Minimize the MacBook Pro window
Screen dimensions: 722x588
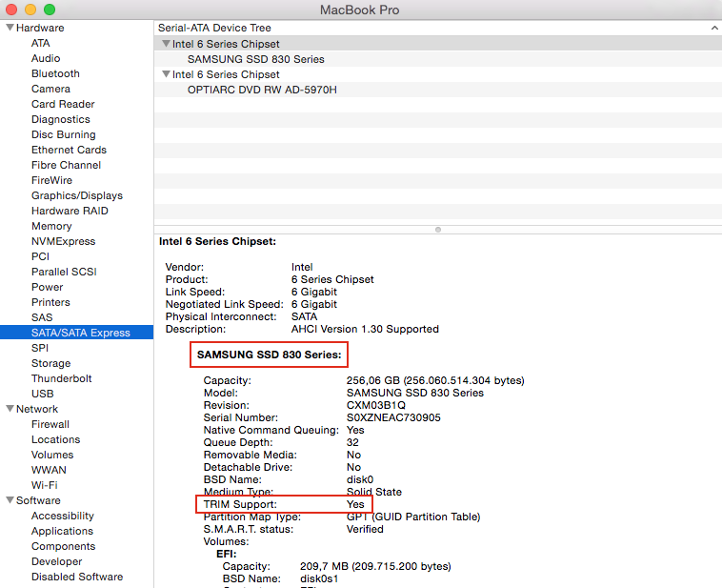(30, 10)
